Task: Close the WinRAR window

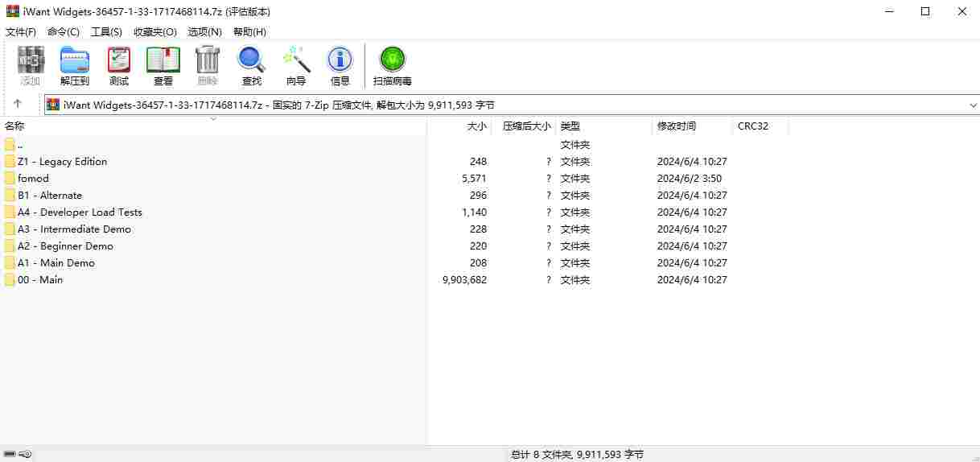Action: point(962,11)
